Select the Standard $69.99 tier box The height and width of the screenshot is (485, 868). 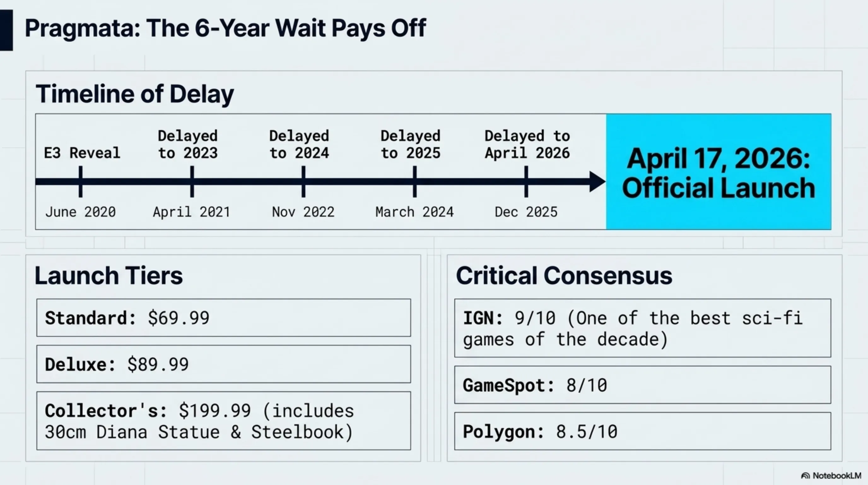click(223, 318)
